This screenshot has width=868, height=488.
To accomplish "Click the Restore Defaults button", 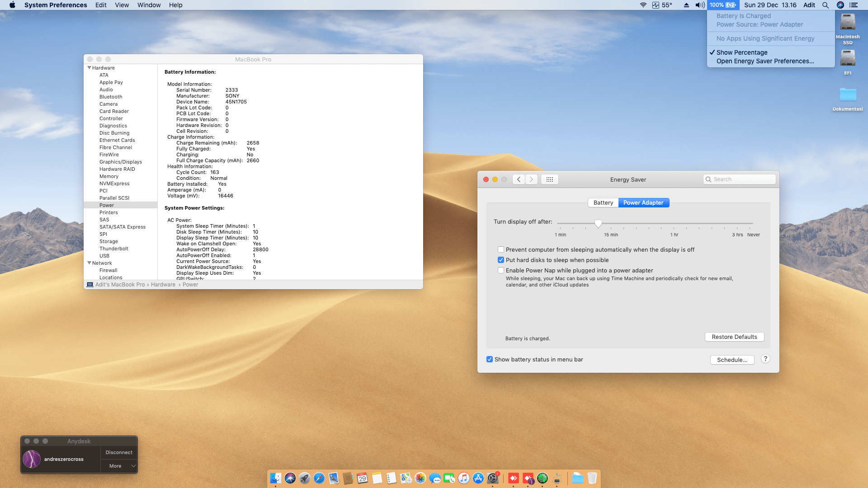I will [x=734, y=337].
